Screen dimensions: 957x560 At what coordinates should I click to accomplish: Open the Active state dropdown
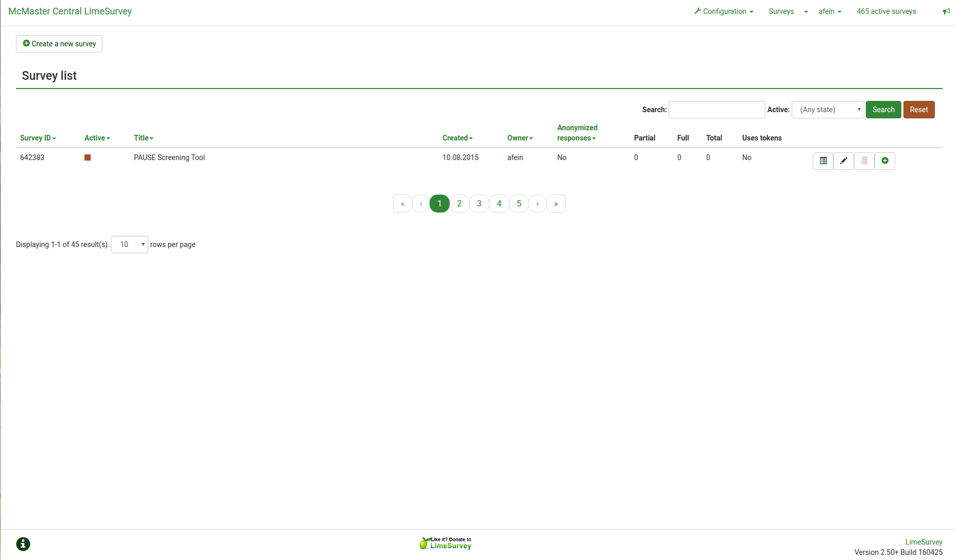828,110
